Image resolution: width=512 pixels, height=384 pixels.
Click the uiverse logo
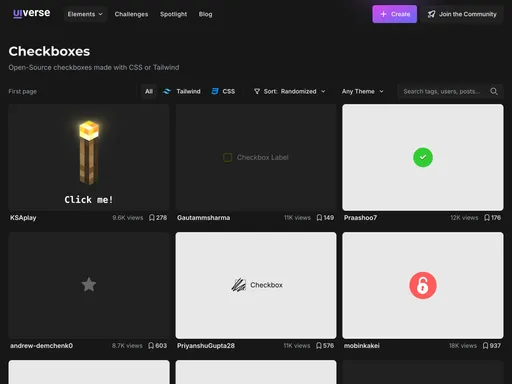[x=32, y=13]
